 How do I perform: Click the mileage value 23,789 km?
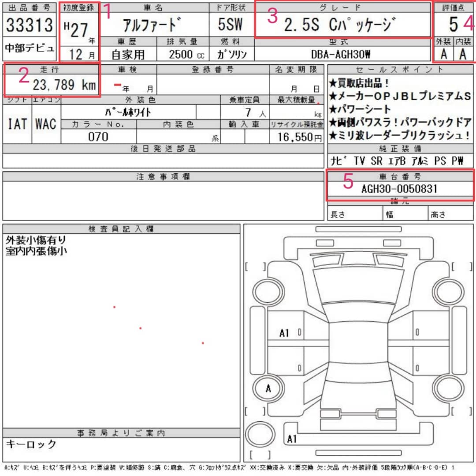coord(64,86)
